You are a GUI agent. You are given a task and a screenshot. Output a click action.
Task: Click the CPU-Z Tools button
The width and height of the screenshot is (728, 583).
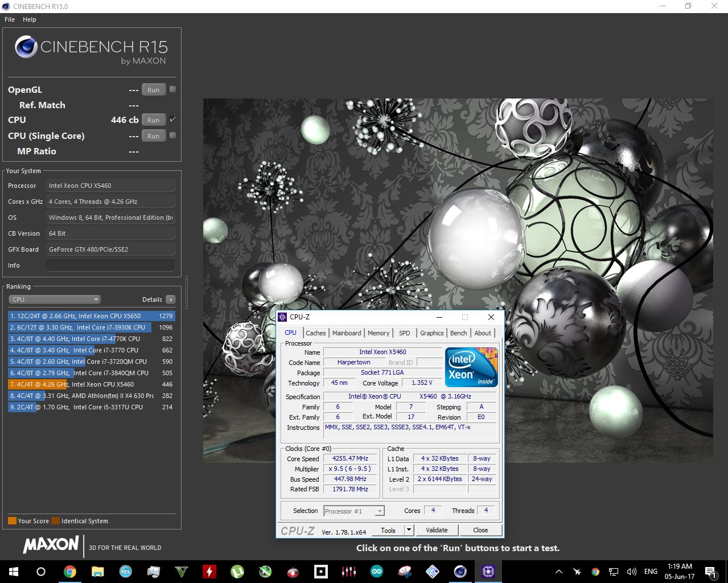(388, 530)
